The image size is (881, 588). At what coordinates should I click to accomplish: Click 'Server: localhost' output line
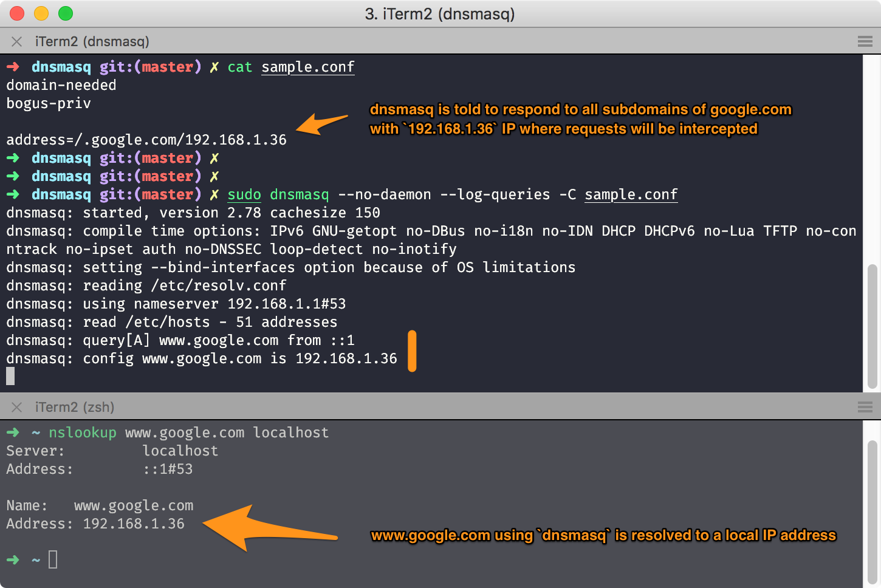point(112,451)
